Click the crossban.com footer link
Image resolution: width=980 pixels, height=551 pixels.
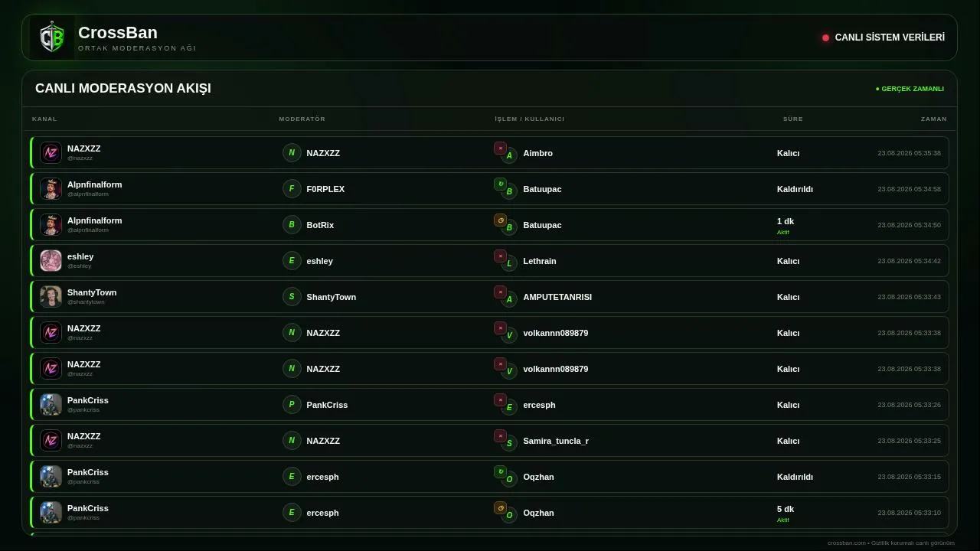click(847, 543)
